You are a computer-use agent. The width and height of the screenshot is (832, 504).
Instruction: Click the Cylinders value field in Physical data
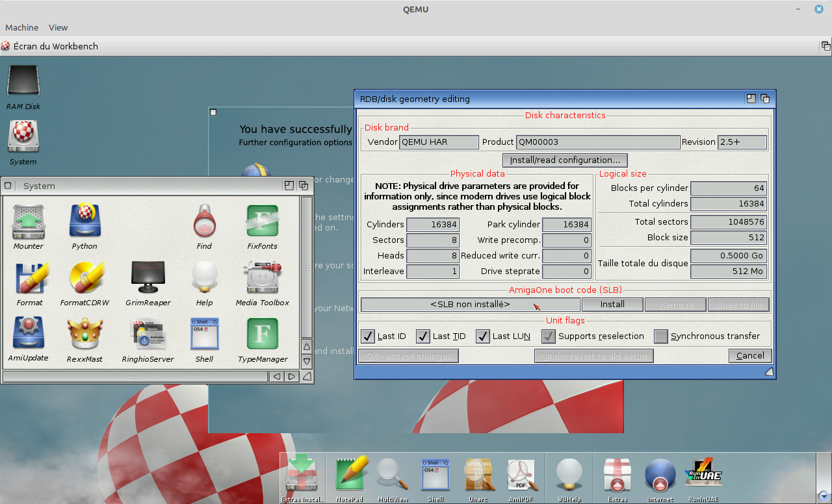(x=433, y=224)
